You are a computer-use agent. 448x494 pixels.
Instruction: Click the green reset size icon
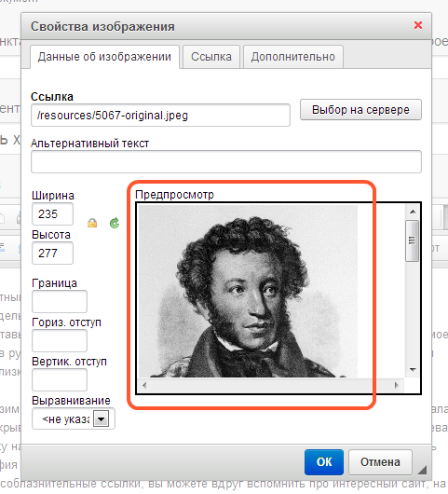point(115,223)
